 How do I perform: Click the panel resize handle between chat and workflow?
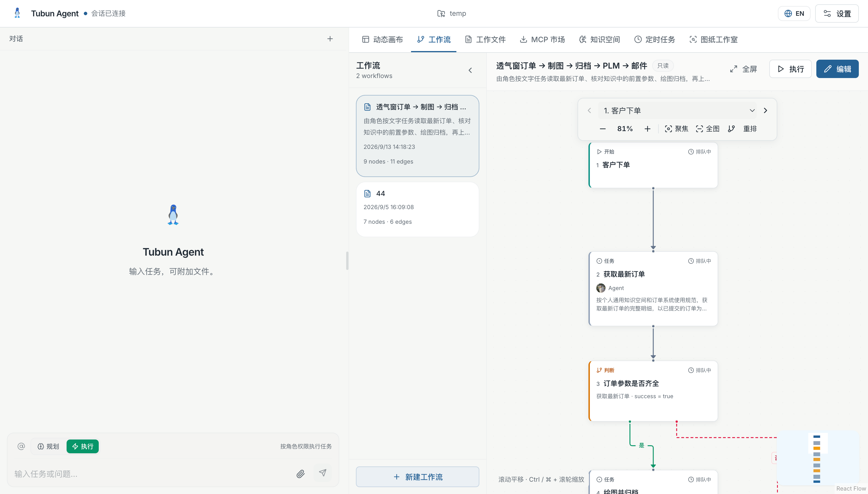click(347, 260)
